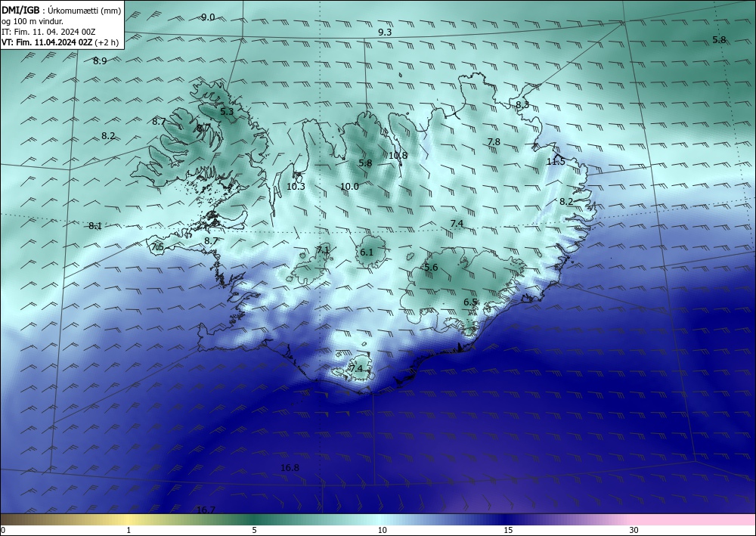Click the '1' tick on the color scale
756x536 pixels.
click(129, 530)
